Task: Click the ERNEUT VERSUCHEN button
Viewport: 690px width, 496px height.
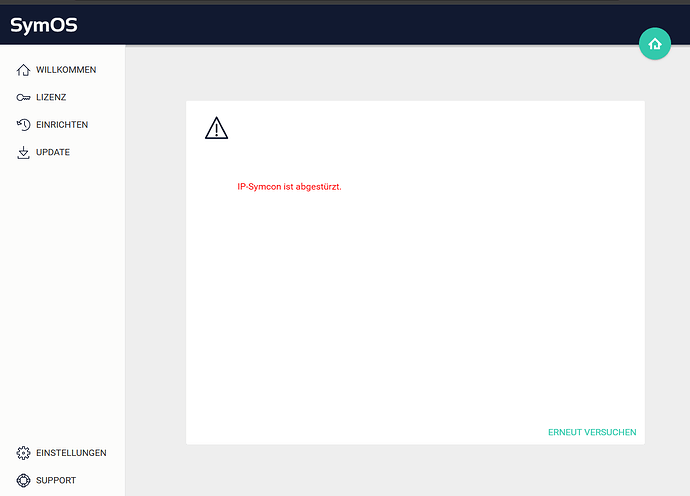Action: click(x=592, y=432)
